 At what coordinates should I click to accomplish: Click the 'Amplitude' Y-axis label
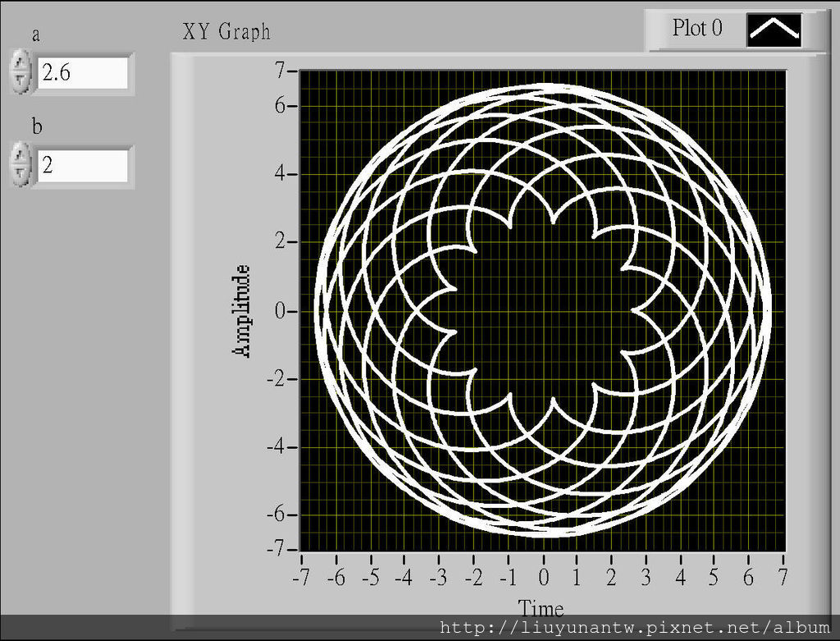(x=242, y=311)
